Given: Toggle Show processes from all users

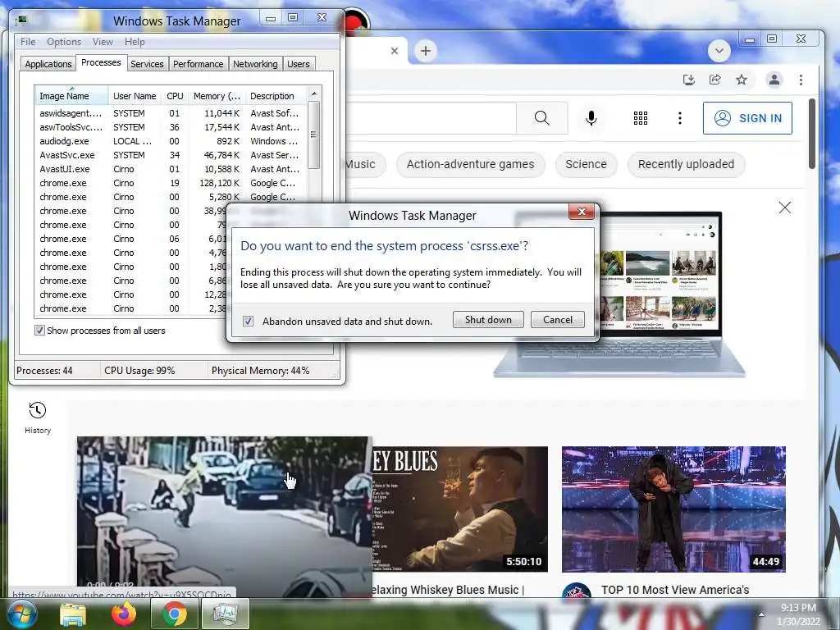Looking at the screenshot, I should tap(39, 331).
